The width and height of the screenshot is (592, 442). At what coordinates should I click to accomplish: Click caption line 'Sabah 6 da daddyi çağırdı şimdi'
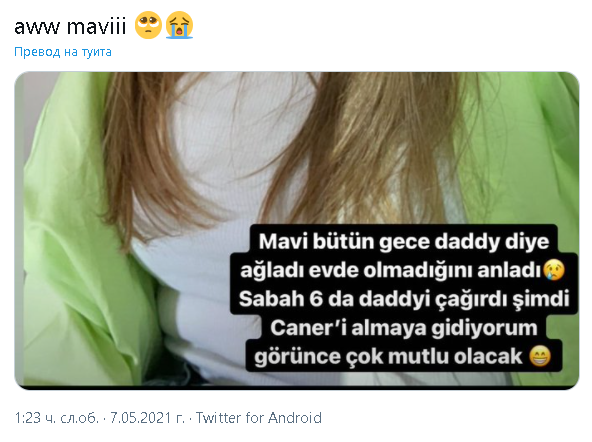pyautogui.click(x=404, y=299)
